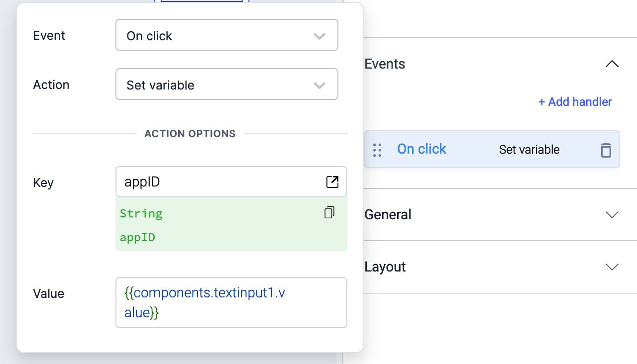Screen dimensions: 637x364
Task: Collapse the Events section arrow
Action: (x=612, y=64)
